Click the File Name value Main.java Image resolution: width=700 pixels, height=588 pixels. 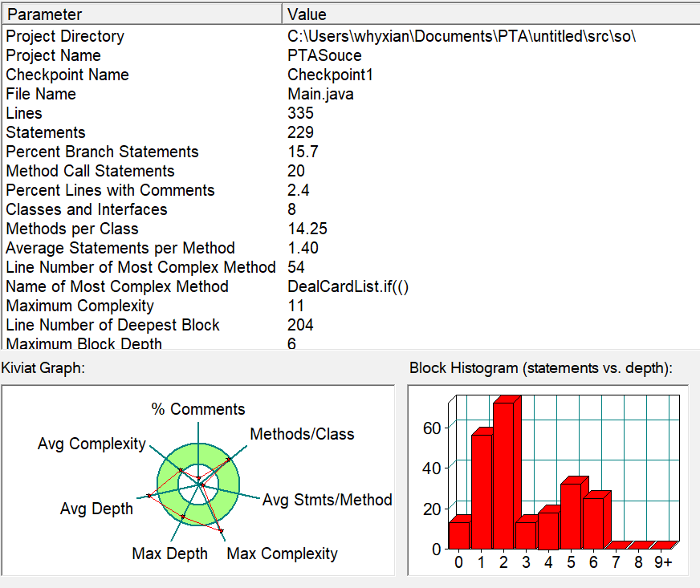(x=320, y=94)
